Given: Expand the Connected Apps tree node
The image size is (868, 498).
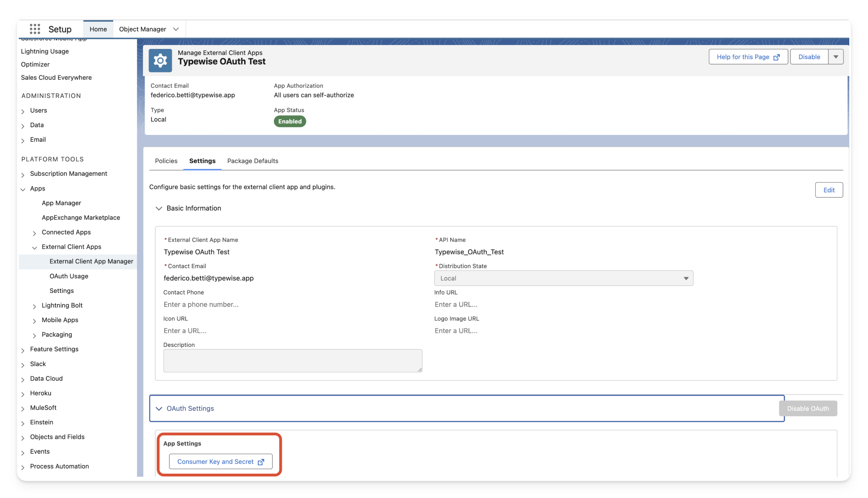Looking at the screenshot, I should (34, 233).
